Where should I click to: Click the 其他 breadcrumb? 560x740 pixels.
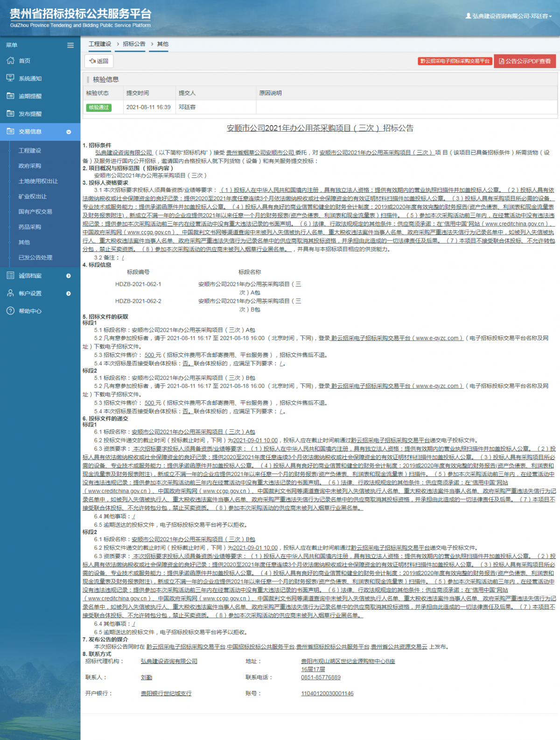[163, 44]
